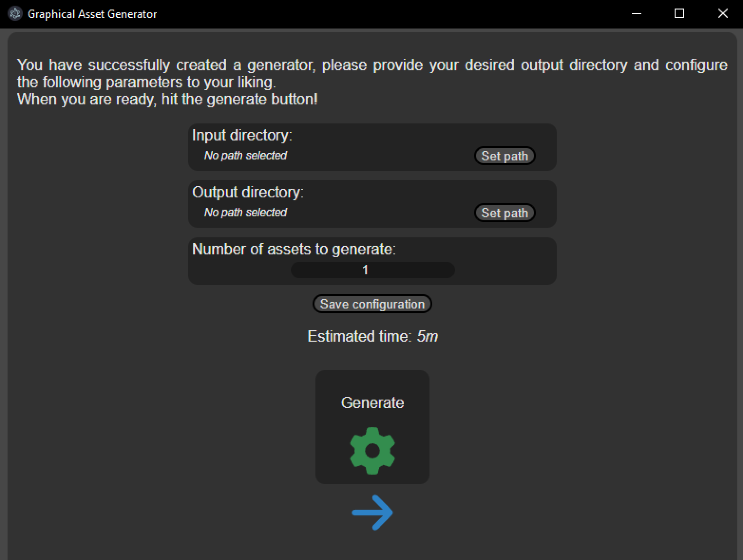Hit the Generate button label

click(x=372, y=403)
